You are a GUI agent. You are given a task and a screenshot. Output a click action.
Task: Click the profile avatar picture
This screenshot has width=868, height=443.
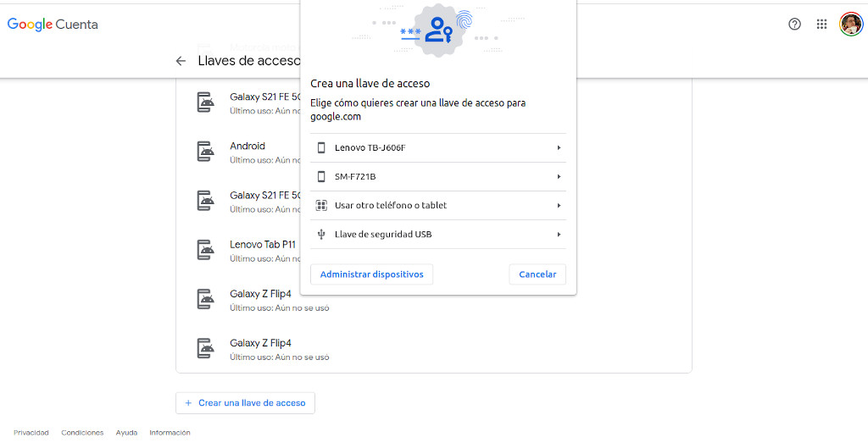point(850,24)
